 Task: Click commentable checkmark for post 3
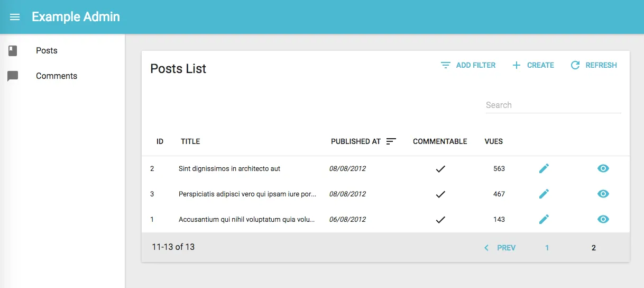click(x=440, y=194)
